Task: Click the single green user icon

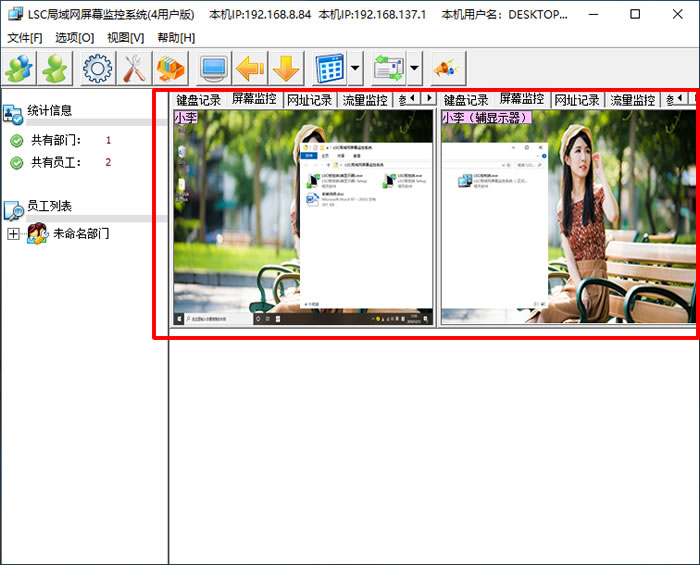Action: click(x=56, y=68)
